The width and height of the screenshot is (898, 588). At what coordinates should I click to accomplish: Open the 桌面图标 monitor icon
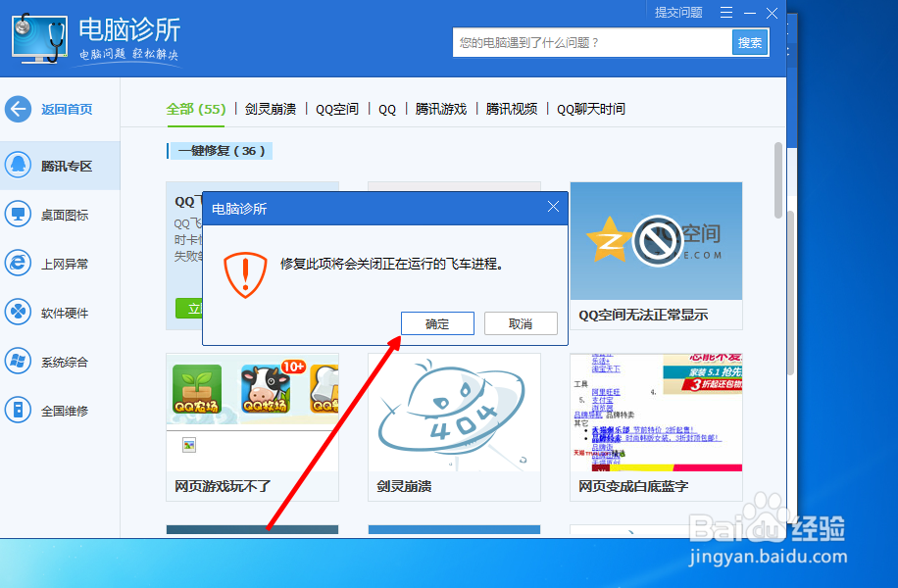click(19, 215)
